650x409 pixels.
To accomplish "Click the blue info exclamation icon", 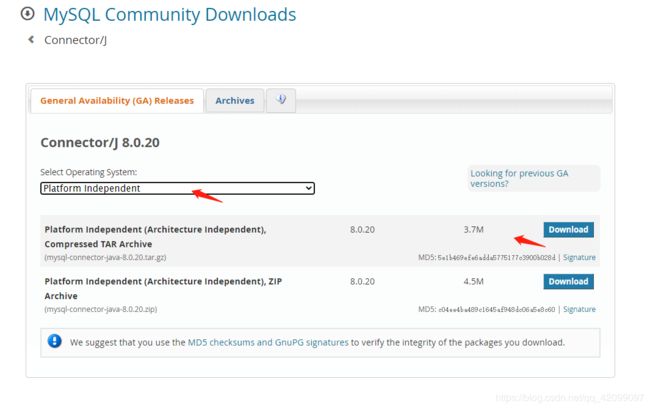I will [54, 341].
